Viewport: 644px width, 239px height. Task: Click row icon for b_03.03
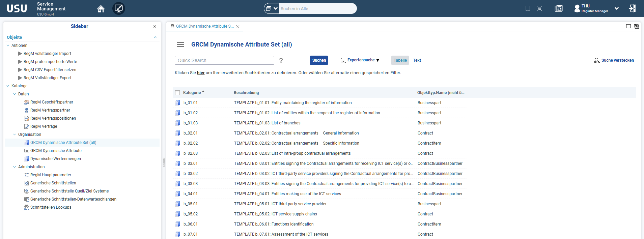tap(177, 184)
